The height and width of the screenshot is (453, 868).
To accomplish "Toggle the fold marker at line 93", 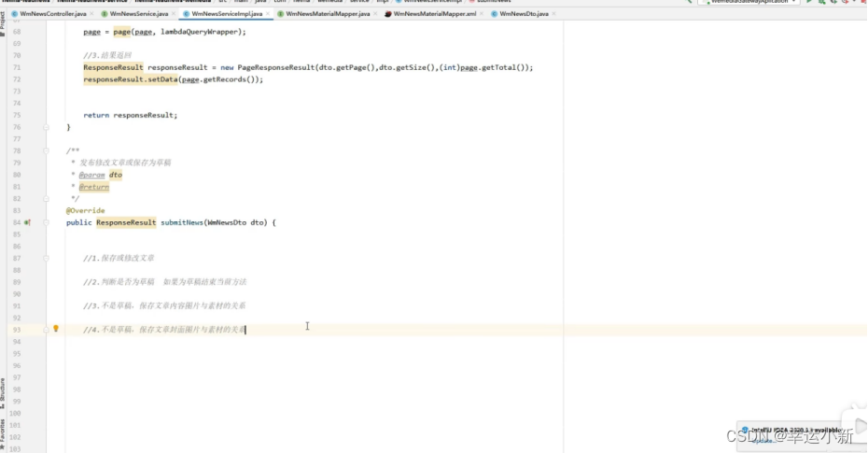I will 46,330.
